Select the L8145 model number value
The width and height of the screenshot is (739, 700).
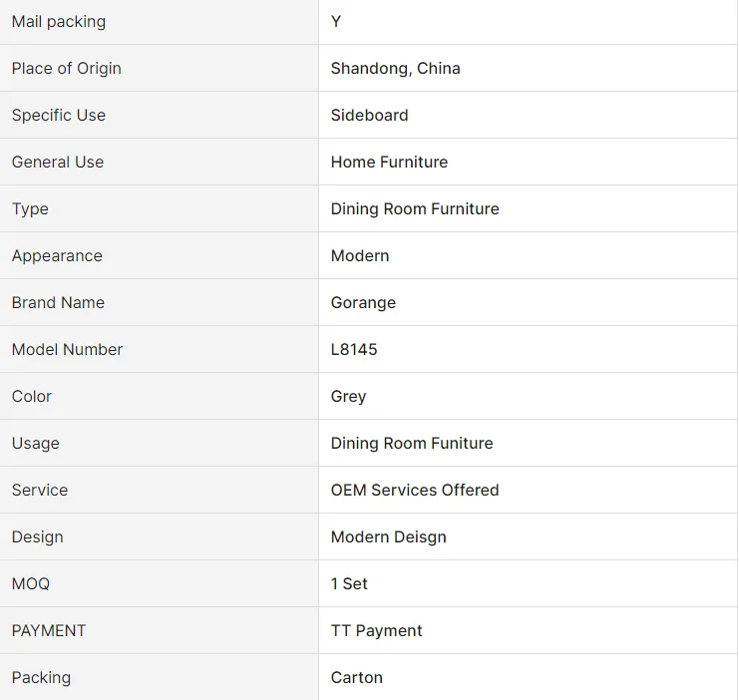(x=354, y=350)
